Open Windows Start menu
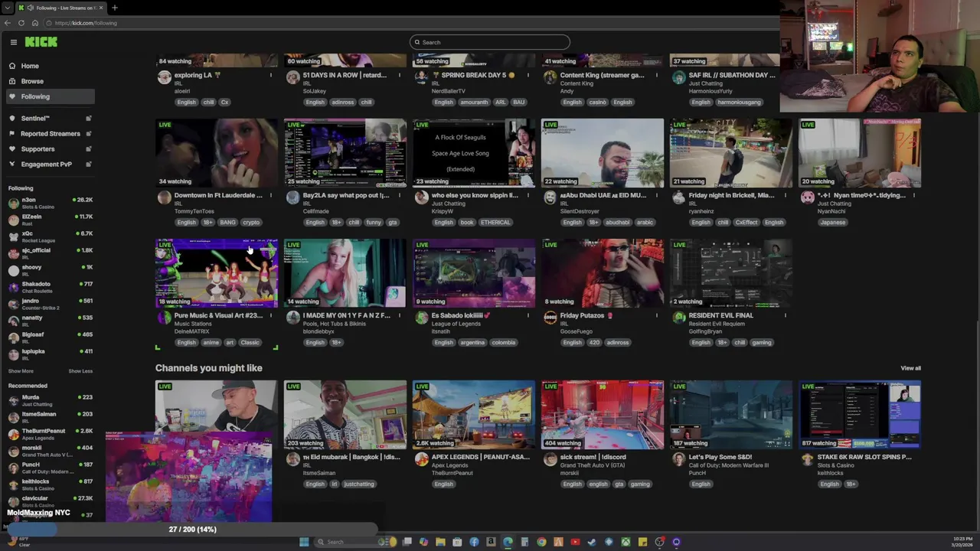The width and height of the screenshot is (980, 551). pyautogui.click(x=304, y=542)
